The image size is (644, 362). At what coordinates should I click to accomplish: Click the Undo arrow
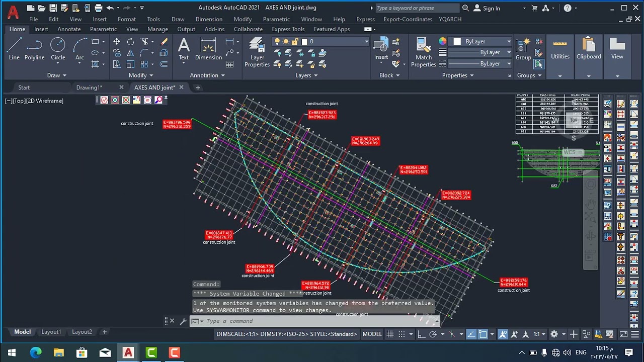coord(110,8)
